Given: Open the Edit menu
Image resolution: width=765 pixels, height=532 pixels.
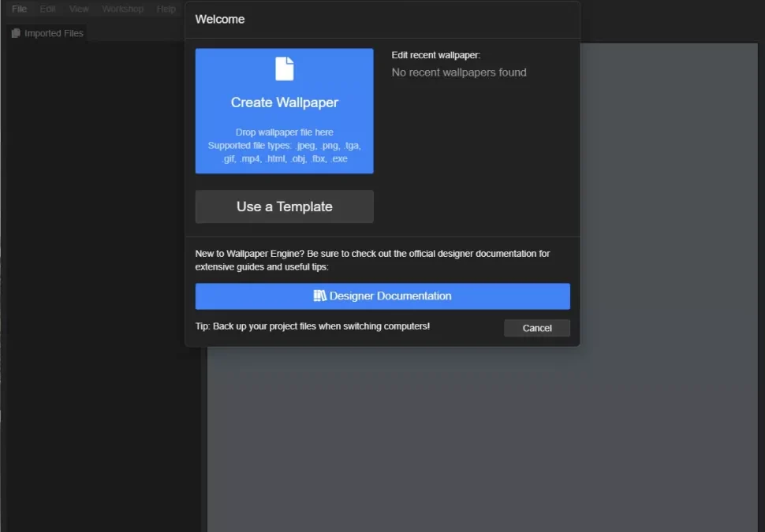Looking at the screenshot, I should (48, 9).
